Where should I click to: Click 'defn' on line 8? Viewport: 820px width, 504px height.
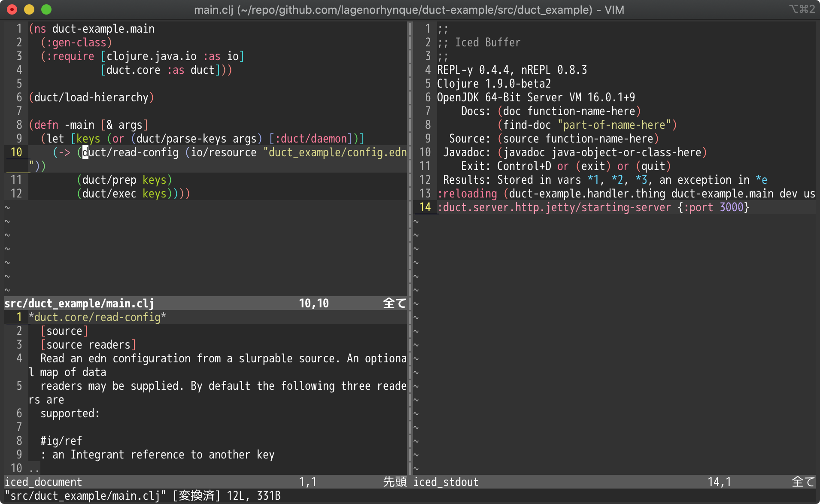pyautogui.click(x=46, y=125)
